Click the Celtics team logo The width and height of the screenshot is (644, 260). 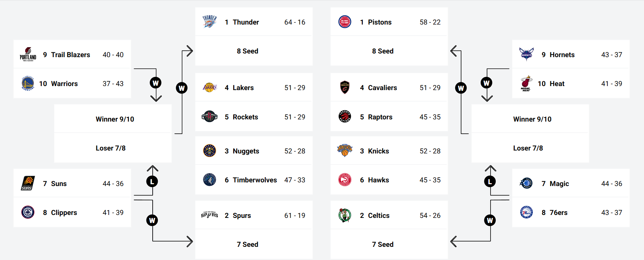tap(345, 215)
